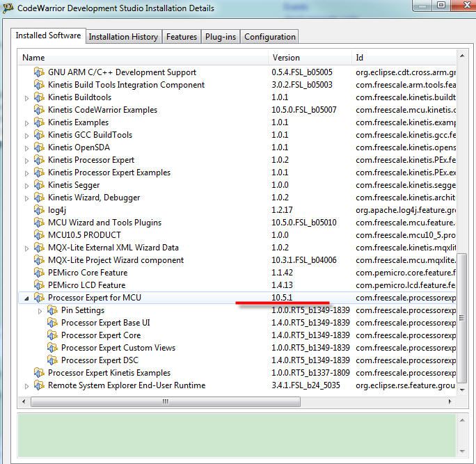Click the MCU10.5 PRODUCT feature icon
This screenshot has width=476, height=464.
pyautogui.click(x=39, y=235)
